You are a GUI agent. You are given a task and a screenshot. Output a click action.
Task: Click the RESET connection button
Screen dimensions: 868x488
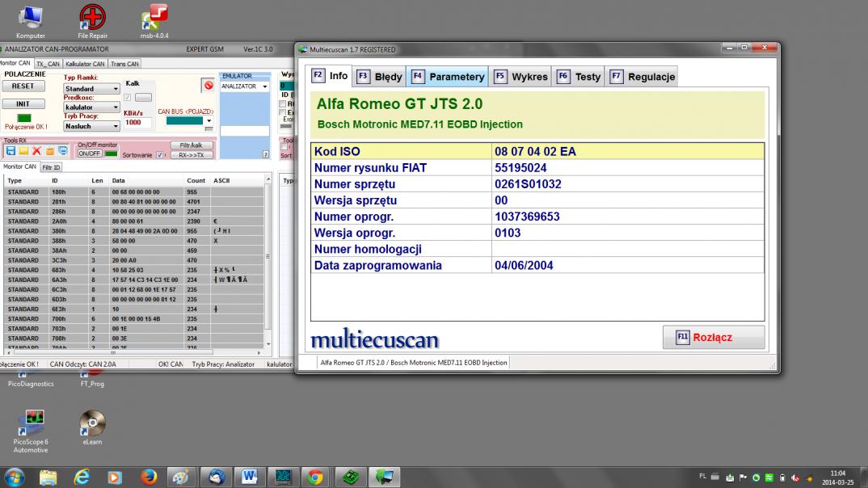coord(23,86)
